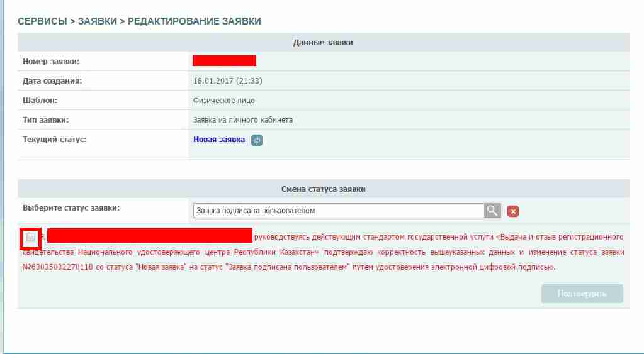Click the creation date value 18.01.2017 (21:33)

[228, 81]
